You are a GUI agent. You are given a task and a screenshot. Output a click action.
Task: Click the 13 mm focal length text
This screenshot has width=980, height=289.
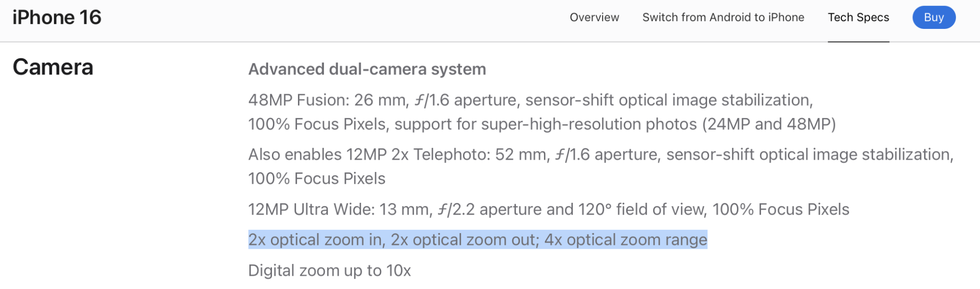pos(404,210)
